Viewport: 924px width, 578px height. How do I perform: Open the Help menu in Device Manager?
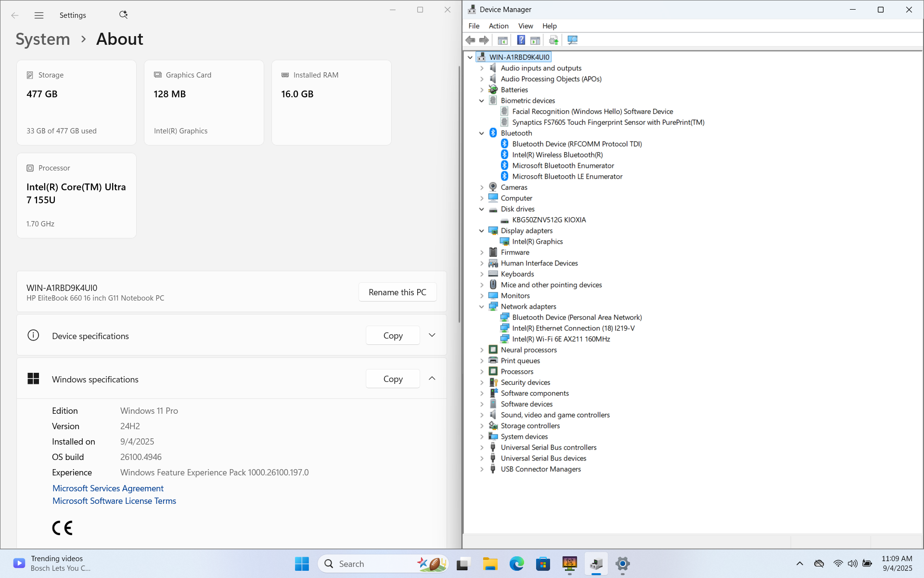[x=550, y=26]
